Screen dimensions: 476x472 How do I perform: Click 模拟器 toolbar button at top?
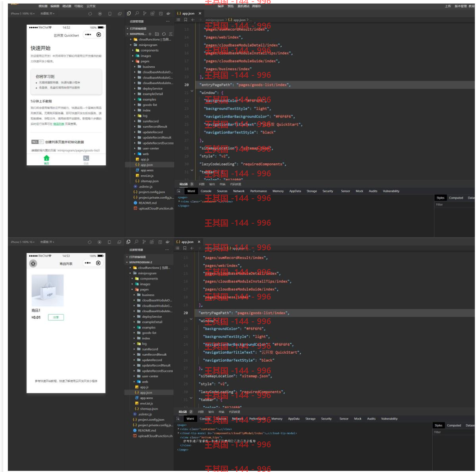tap(43, 6)
